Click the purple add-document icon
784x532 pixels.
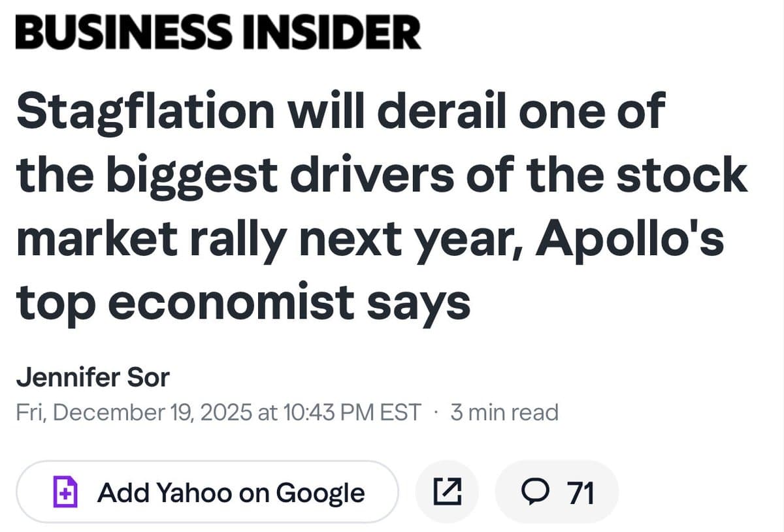coord(65,492)
